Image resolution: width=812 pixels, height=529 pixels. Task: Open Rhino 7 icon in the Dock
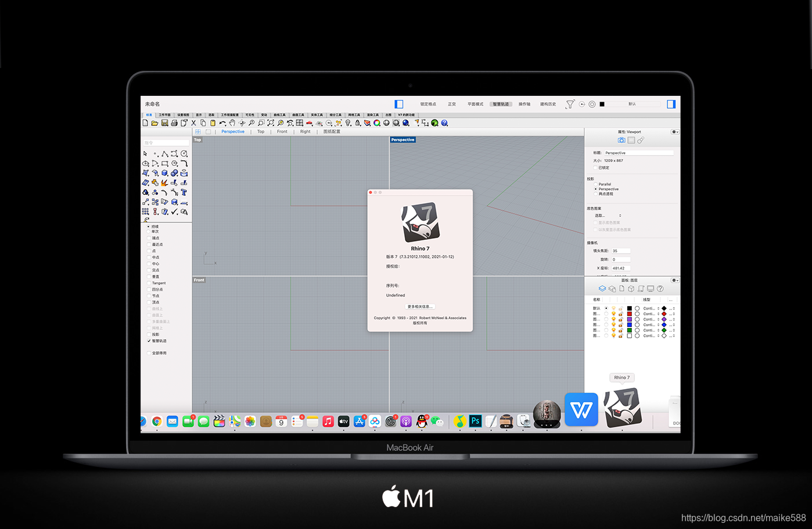pyautogui.click(x=623, y=408)
